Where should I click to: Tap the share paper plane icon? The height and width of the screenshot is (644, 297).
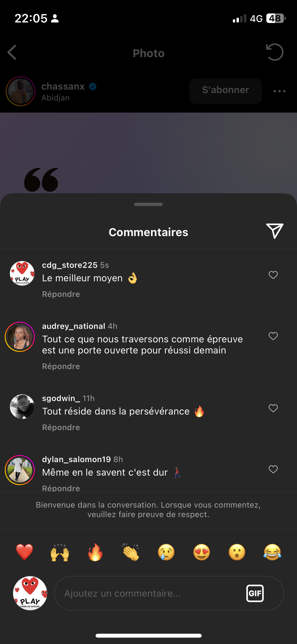pos(275,231)
